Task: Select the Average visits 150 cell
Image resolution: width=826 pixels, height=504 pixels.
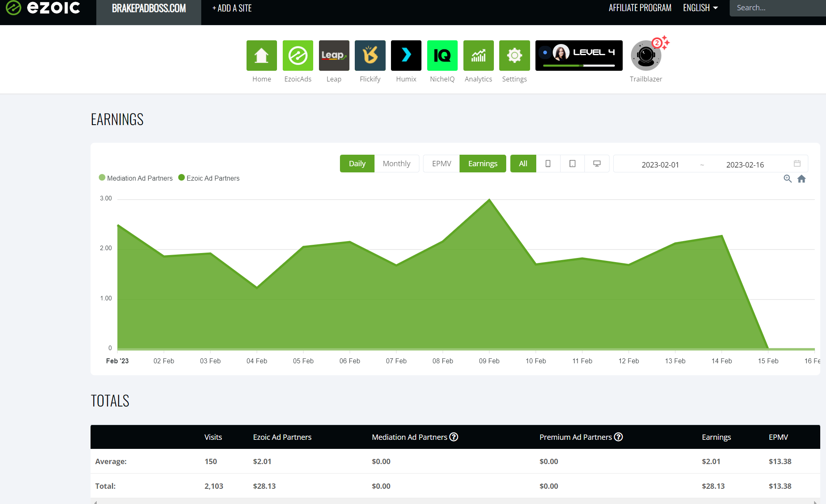Action: coord(211,461)
